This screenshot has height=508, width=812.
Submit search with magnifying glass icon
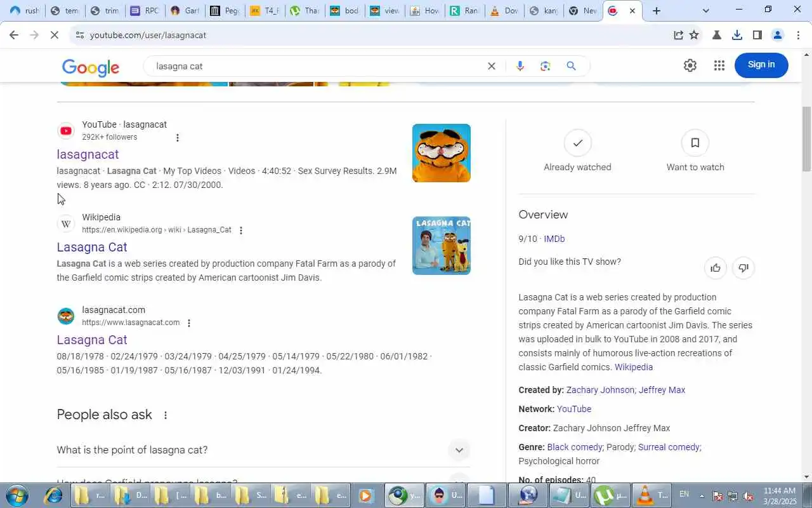[571, 66]
